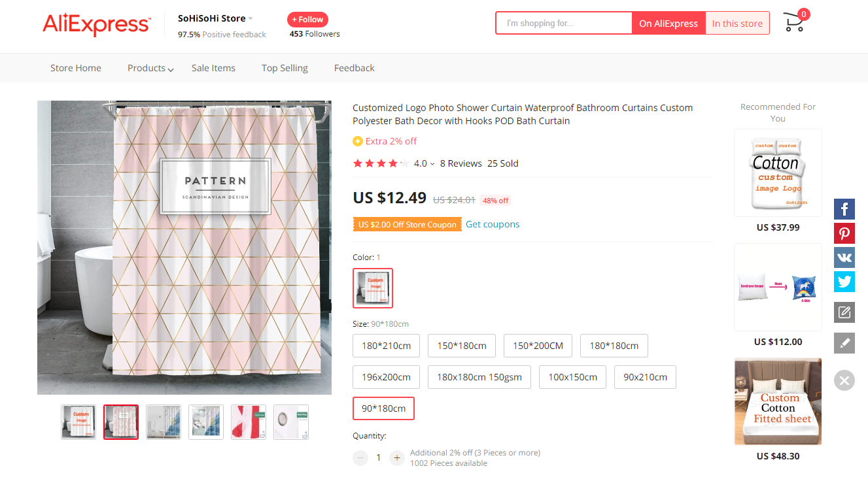The image size is (868, 479).
Task: Share product on Twitter
Action: pyautogui.click(x=844, y=282)
